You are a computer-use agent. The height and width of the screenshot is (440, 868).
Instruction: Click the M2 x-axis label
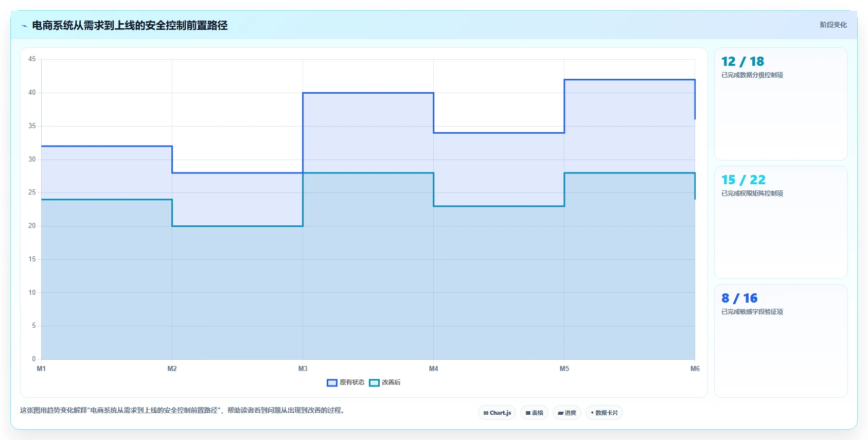[172, 368]
